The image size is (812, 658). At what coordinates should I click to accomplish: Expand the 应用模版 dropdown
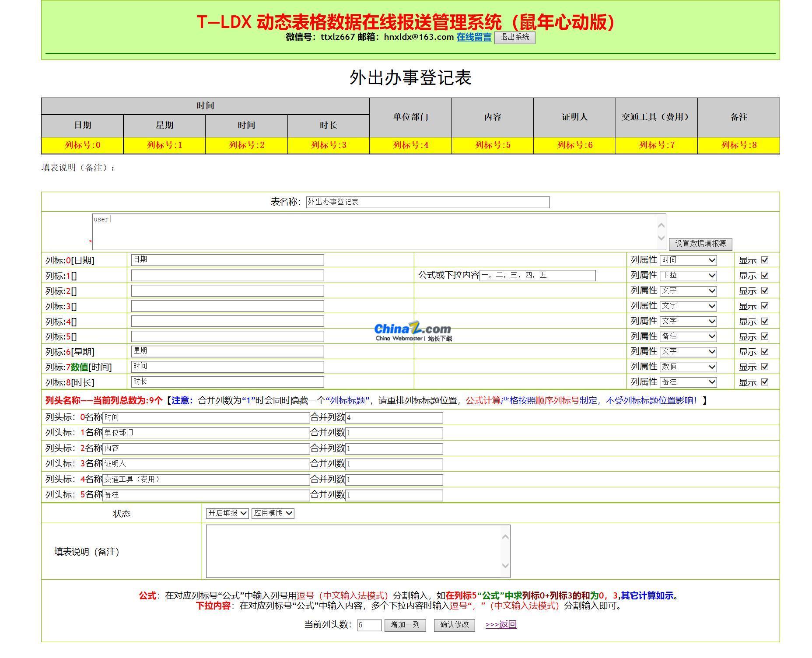[x=273, y=513]
